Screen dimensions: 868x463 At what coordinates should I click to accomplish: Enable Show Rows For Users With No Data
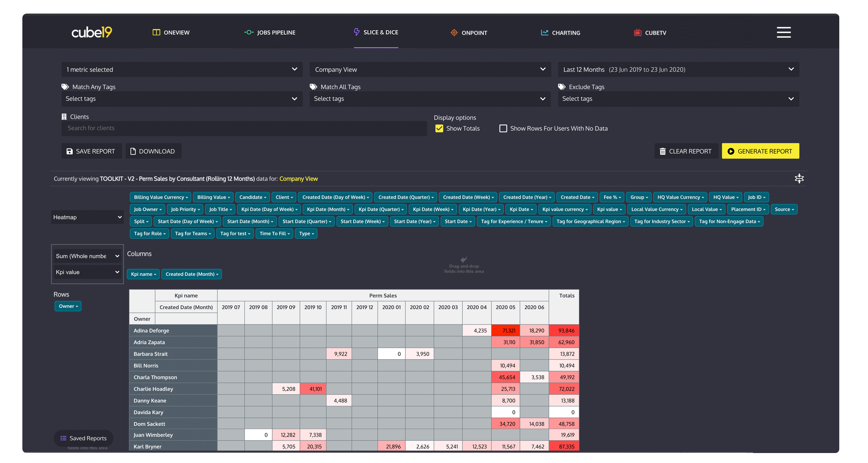coord(503,129)
